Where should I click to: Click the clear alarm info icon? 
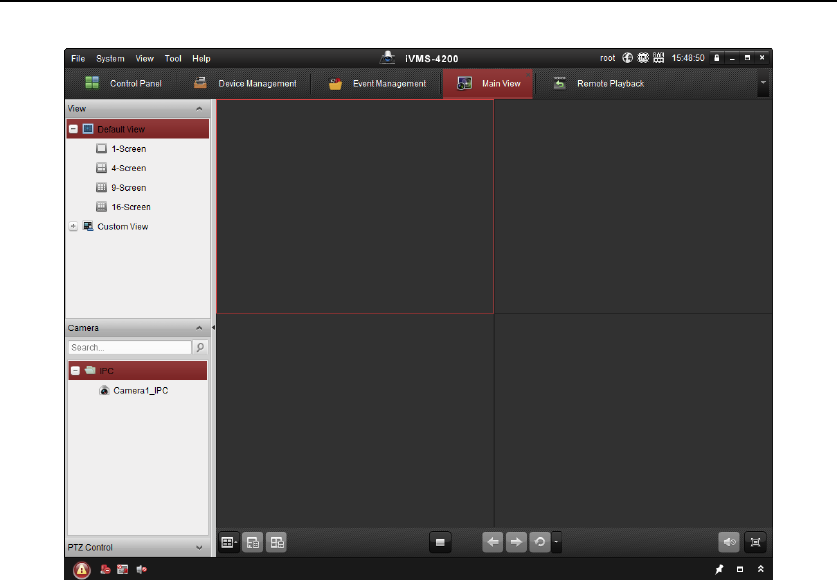(106, 570)
